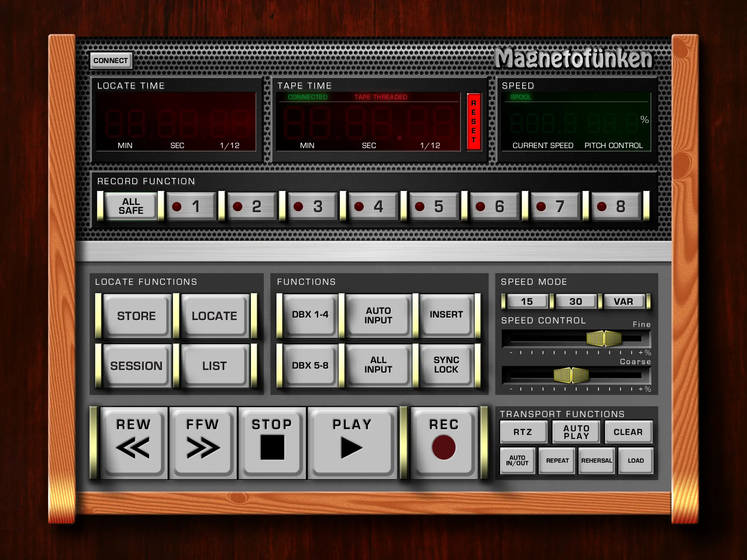This screenshot has height=560, width=747.
Task: Toggle DBX 1-4 noise reduction
Action: (310, 315)
